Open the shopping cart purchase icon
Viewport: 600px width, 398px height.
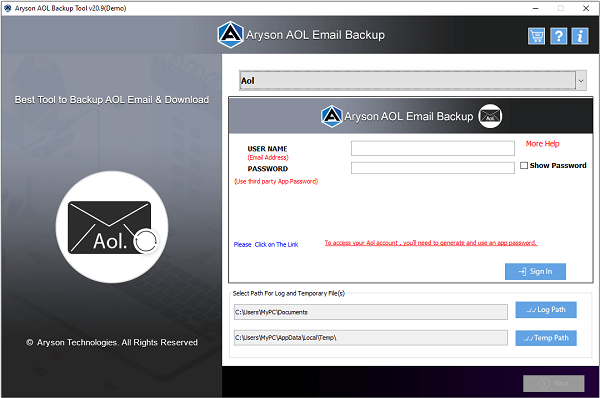coord(536,36)
